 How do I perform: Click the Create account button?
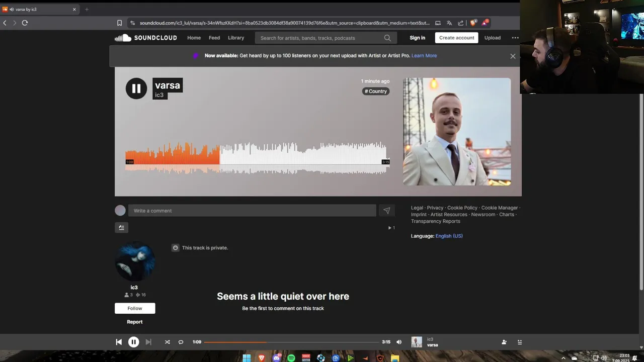point(456,38)
